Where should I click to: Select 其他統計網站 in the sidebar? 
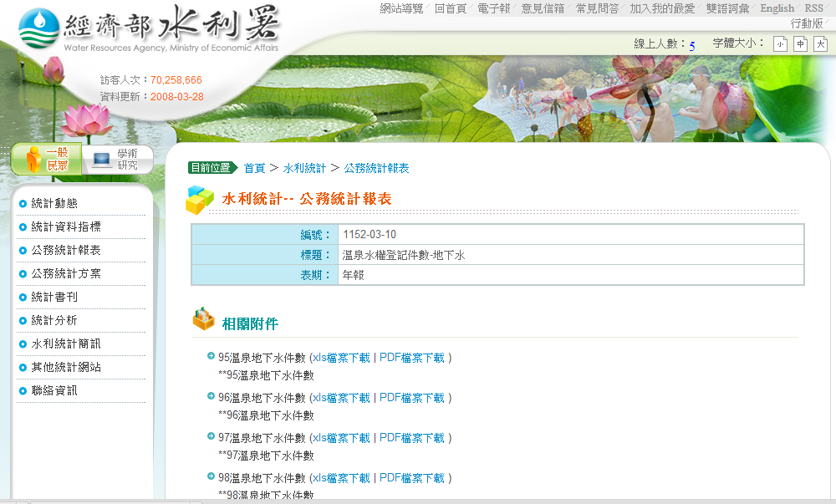[x=65, y=367]
